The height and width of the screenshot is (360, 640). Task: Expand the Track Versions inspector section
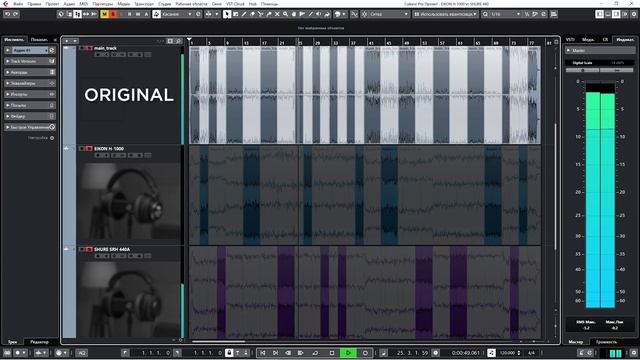(29, 61)
